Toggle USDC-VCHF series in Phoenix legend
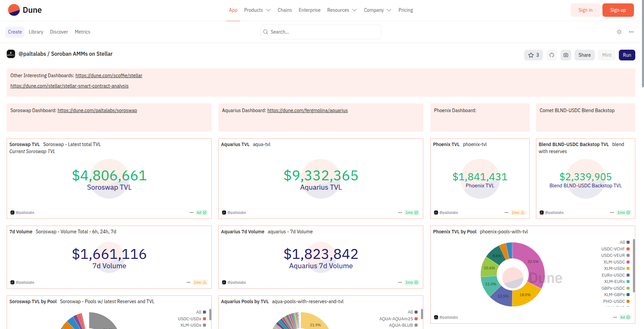This screenshot has width=644, height=329. [x=615, y=249]
